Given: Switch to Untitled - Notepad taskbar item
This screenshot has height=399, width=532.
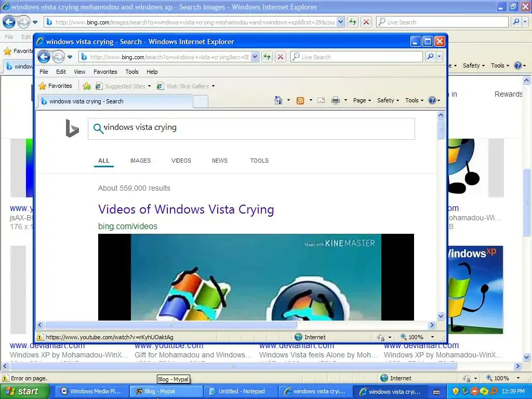Looking at the screenshot, I should (x=241, y=391).
